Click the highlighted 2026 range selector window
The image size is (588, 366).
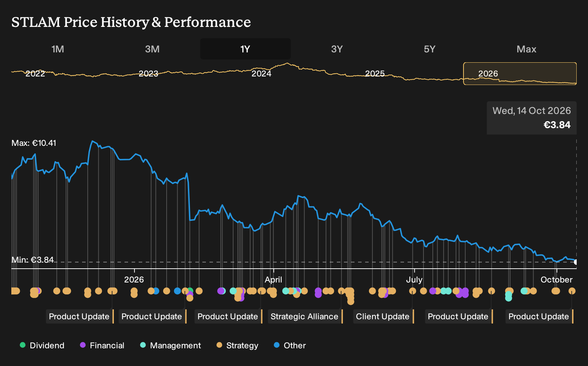(520, 74)
